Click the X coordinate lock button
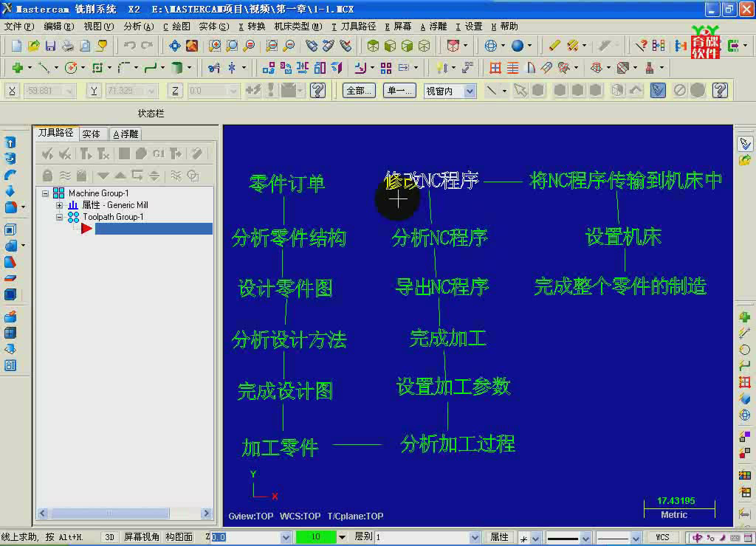Screen dimensions: 756x546 (x=12, y=91)
